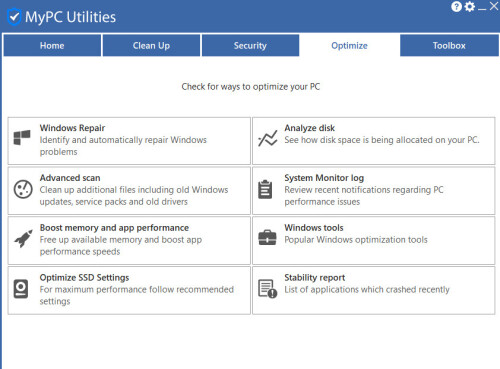Click the Analyze disk chart icon

(x=268, y=138)
